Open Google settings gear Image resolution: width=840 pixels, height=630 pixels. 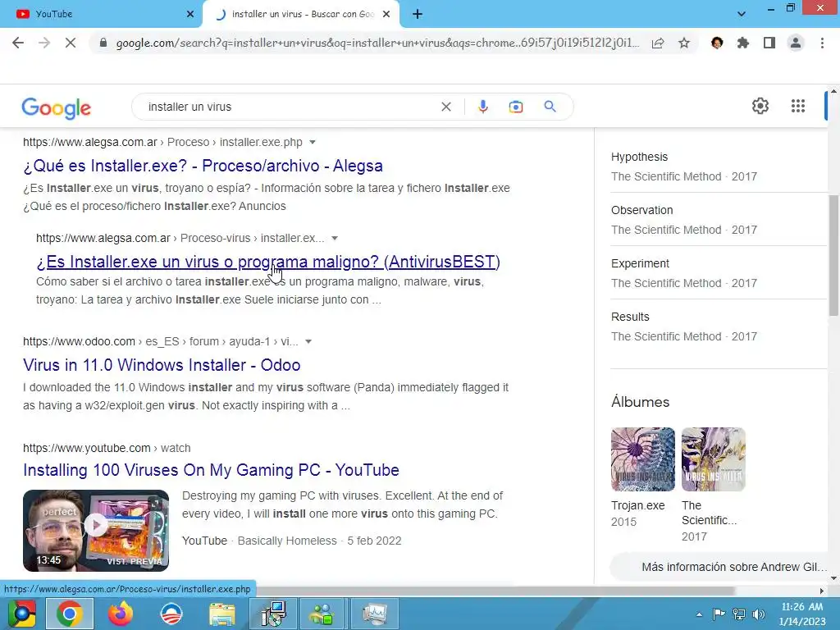[760, 106]
